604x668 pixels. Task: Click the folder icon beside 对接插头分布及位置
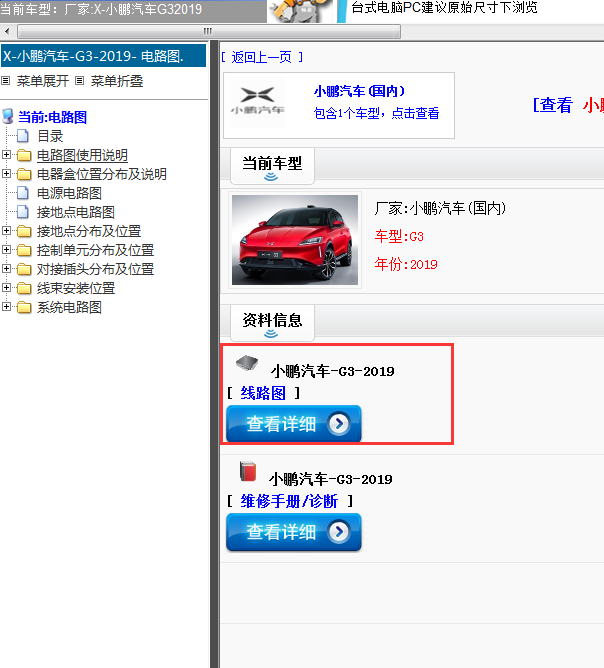[24, 269]
